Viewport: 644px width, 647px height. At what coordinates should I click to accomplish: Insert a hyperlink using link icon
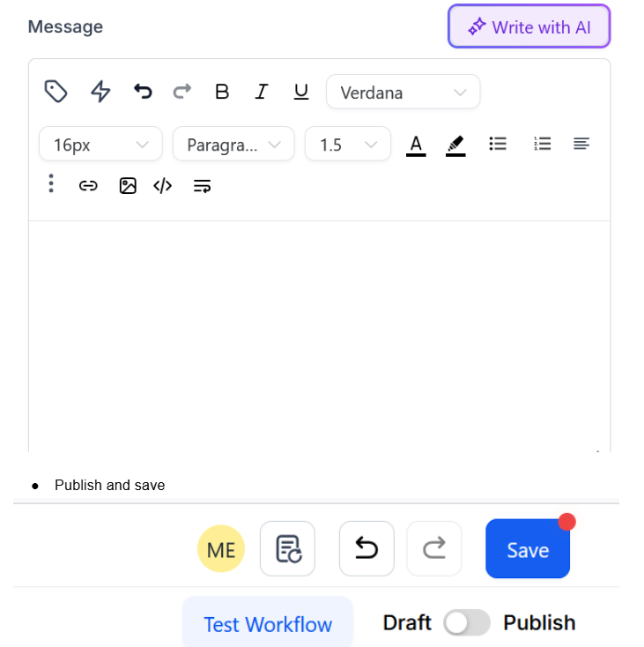tap(88, 186)
